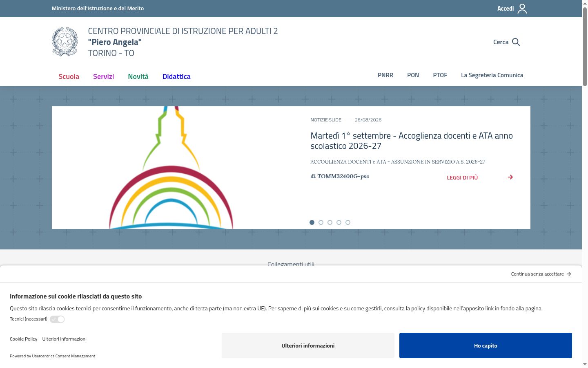Go to the PNRR page
This screenshot has height=368, width=588.
click(x=385, y=75)
